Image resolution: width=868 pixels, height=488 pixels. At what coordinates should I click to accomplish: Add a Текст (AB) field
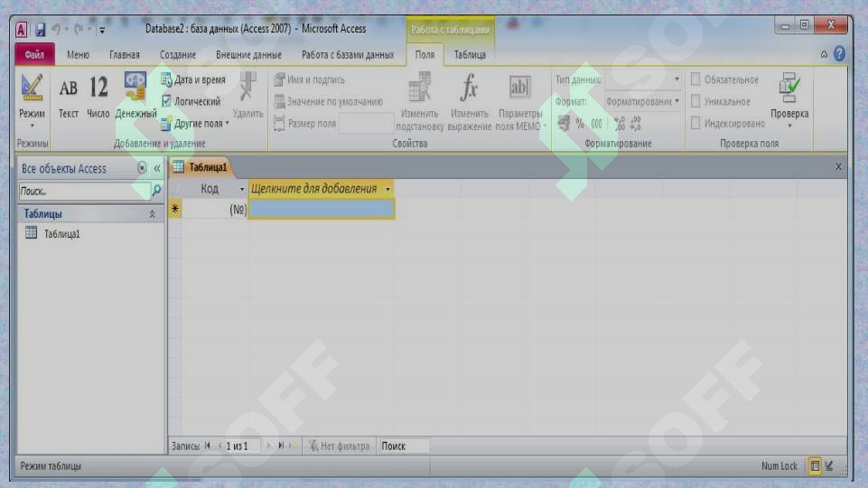[x=68, y=98]
